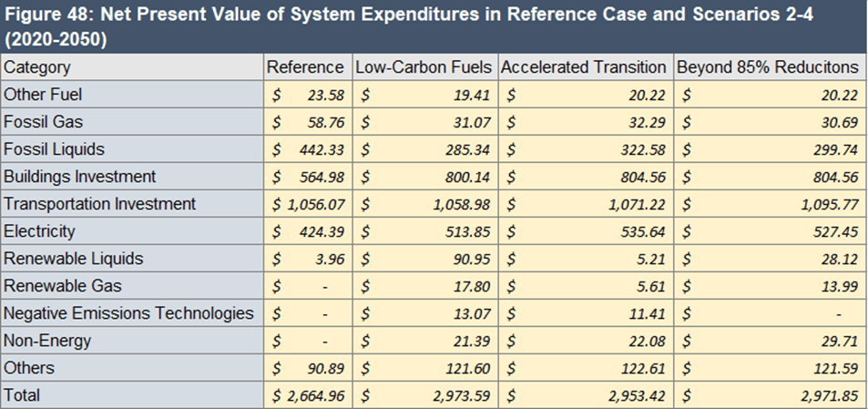868x409 pixels.
Task: Click the Accelerated Transition column header
Action: [x=583, y=67]
